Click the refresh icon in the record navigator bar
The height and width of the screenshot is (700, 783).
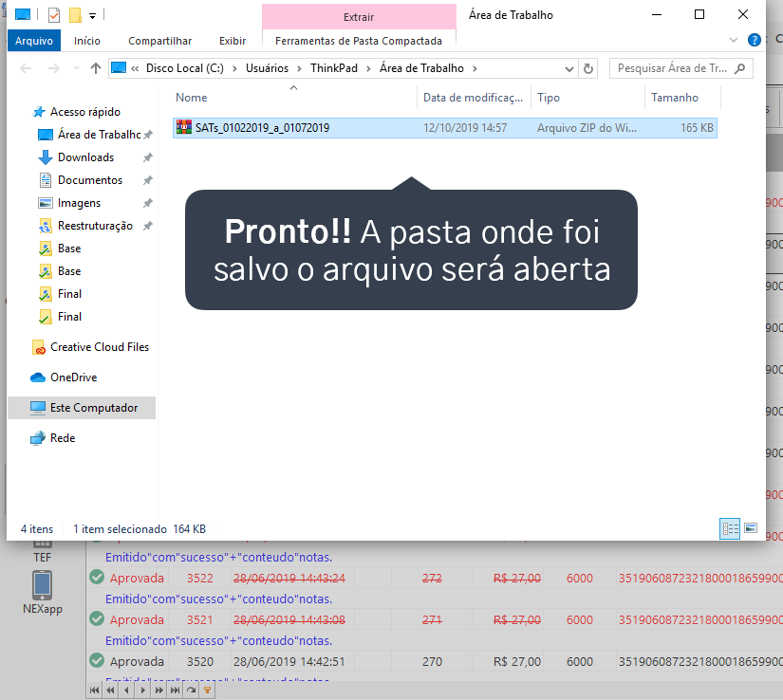pyautogui.click(x=191, y=690)
